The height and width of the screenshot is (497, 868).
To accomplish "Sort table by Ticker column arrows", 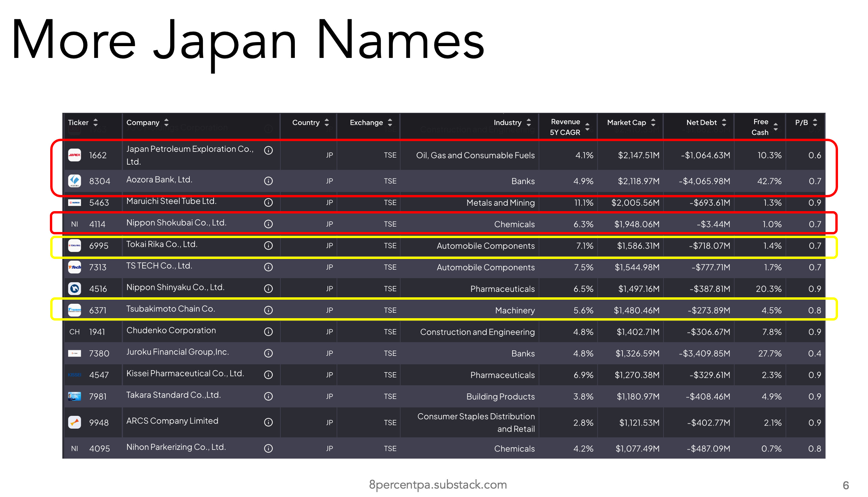I will click(96, 123).
